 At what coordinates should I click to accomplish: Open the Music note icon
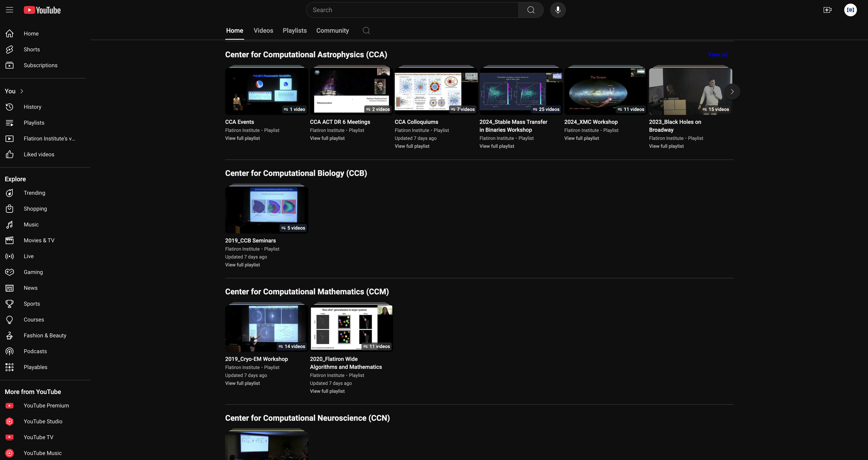9,225
